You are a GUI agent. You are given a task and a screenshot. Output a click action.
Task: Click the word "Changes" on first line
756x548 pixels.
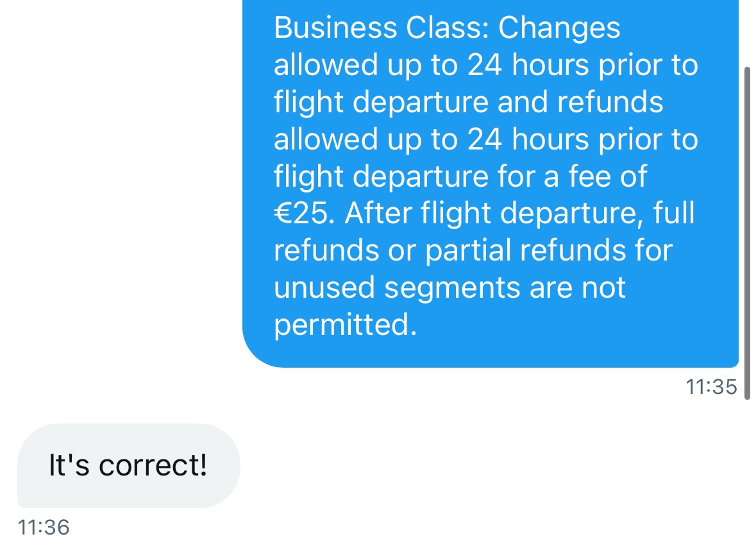click(559, 29)
